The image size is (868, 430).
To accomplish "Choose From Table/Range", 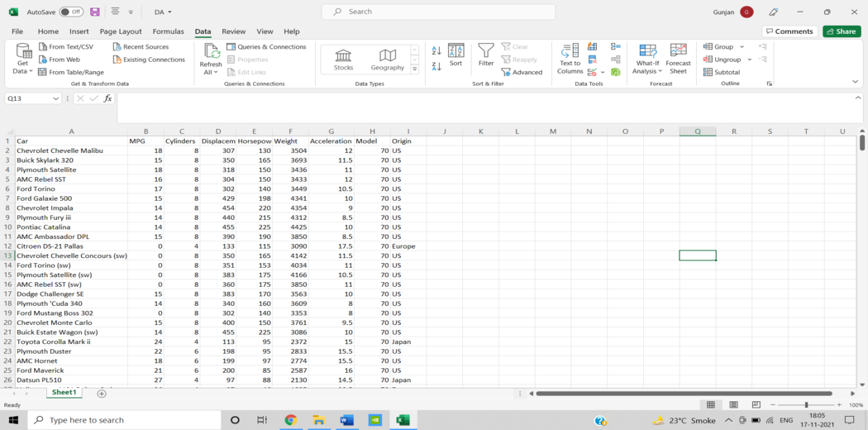I will [x=71, y=73].
